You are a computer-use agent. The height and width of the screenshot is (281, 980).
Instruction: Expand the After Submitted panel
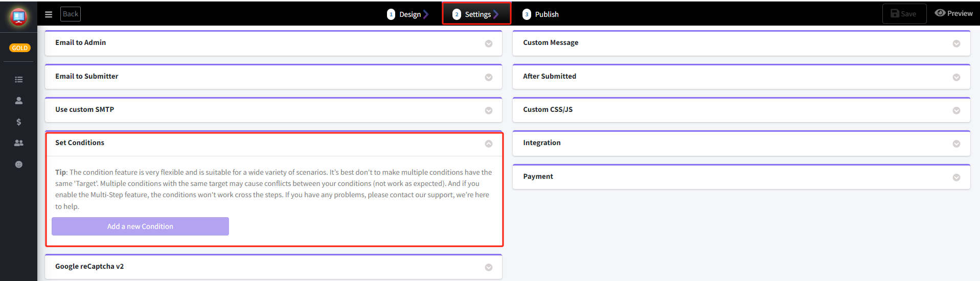(x=956, y=77)
